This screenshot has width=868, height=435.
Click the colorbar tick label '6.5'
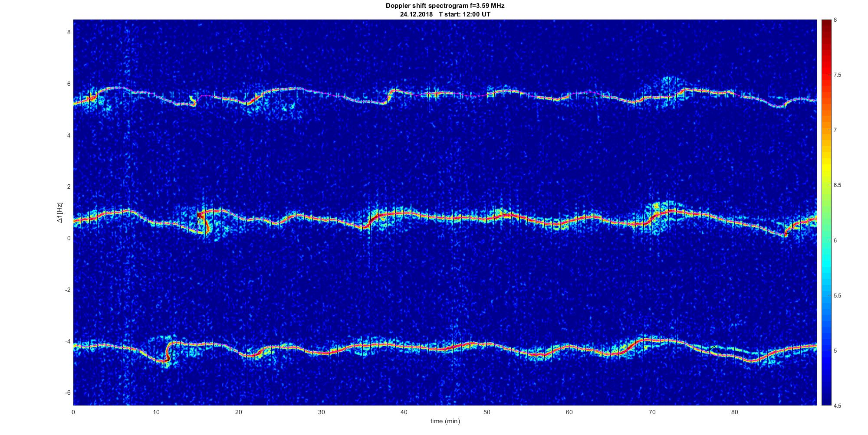pyautogui.click(x=838, y=185)
